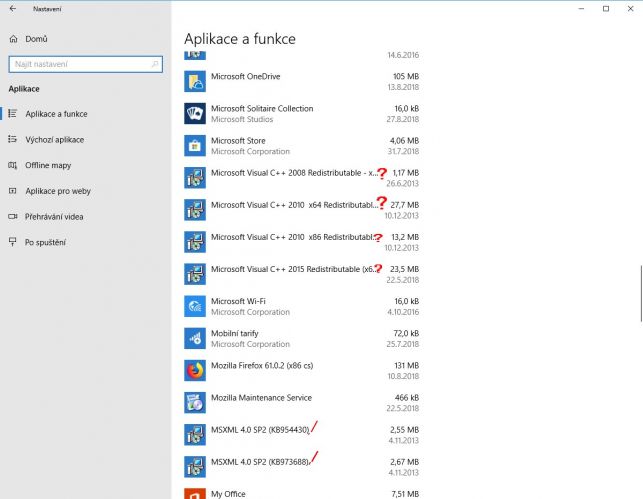
Task: Click the Visual C++ 2010 x64 icon
Action: point(195,210)
